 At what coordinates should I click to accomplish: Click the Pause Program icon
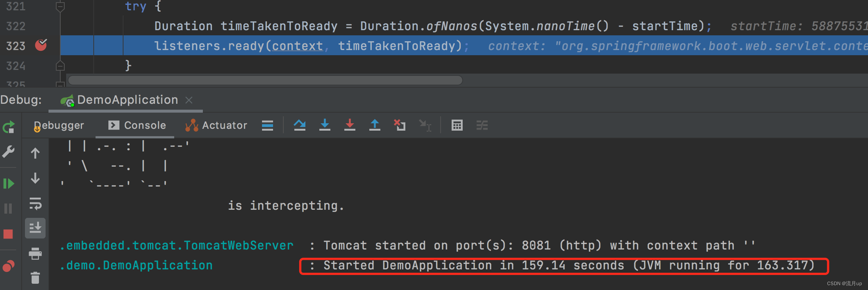(8, 209)
